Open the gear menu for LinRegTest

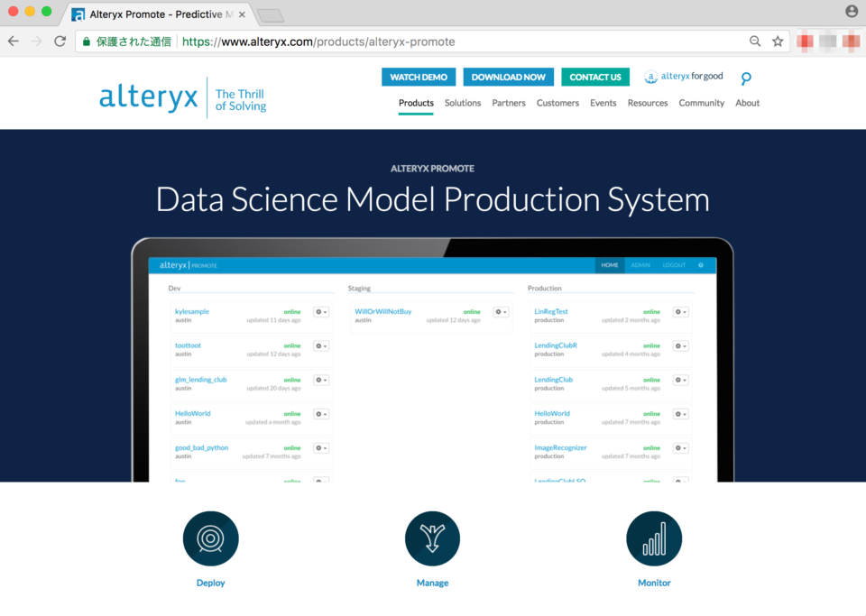tap(681, 311)
